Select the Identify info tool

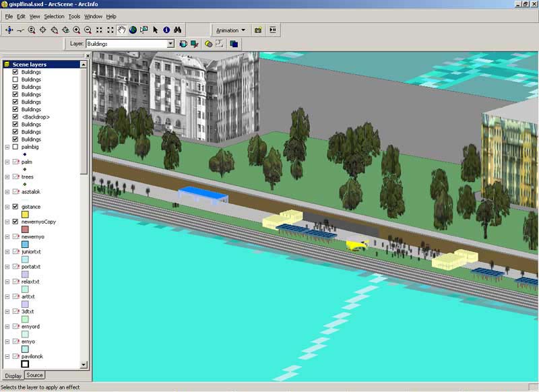(166, 30)
